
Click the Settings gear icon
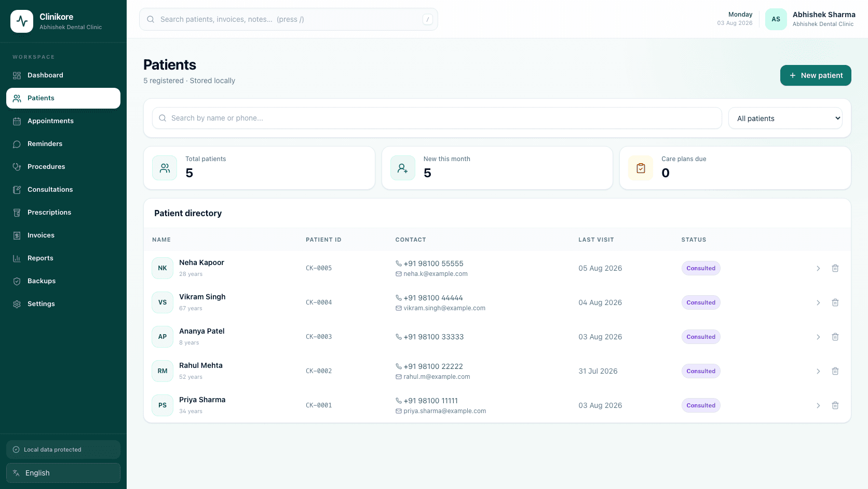point(17,304)
